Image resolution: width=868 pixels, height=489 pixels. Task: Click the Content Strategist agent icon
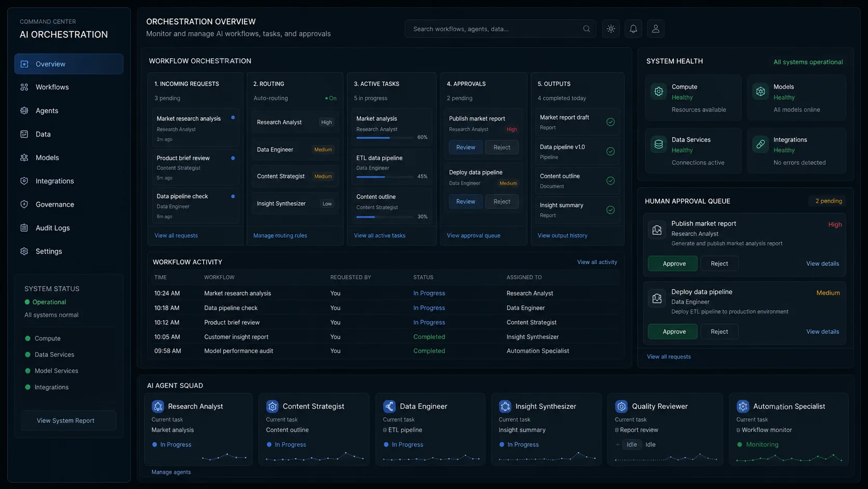click(x=273, y=406)
